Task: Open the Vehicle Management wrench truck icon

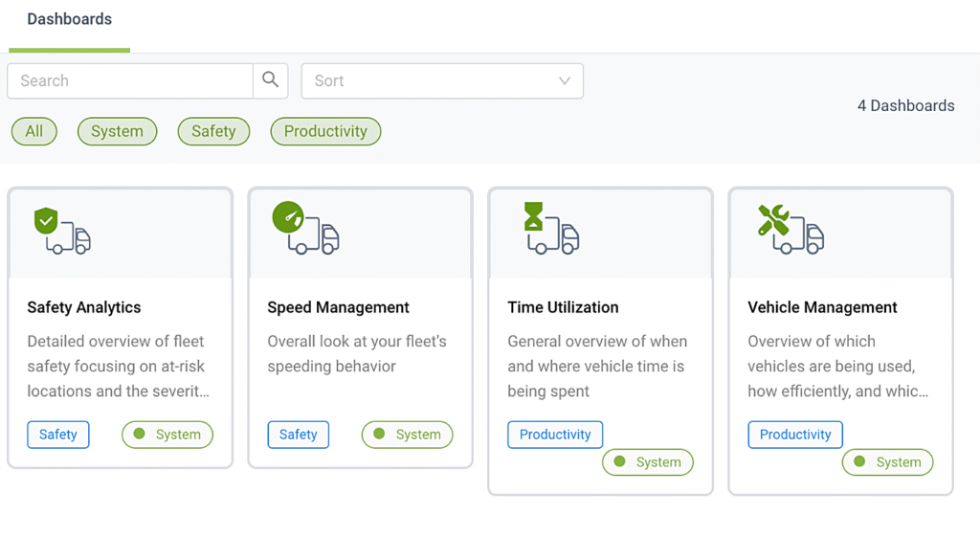Action: 791,230
